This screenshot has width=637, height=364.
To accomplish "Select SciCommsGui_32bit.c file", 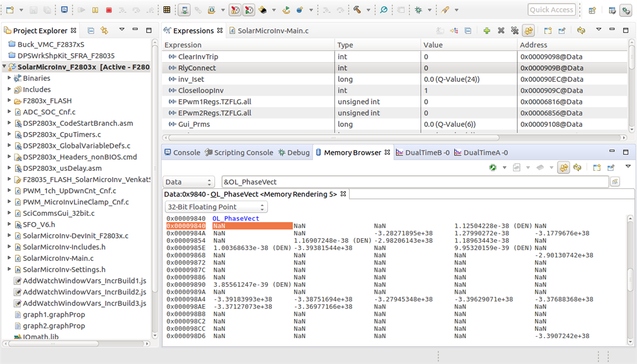I will 59,213.
